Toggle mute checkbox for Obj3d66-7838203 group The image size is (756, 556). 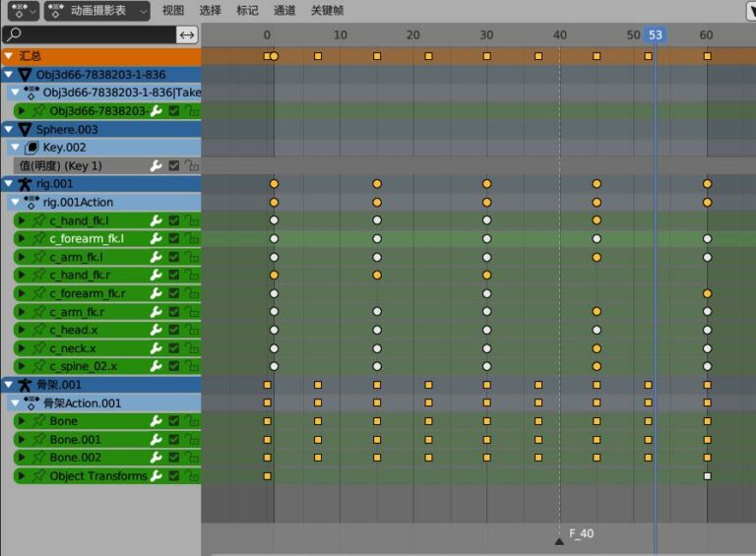174,111
